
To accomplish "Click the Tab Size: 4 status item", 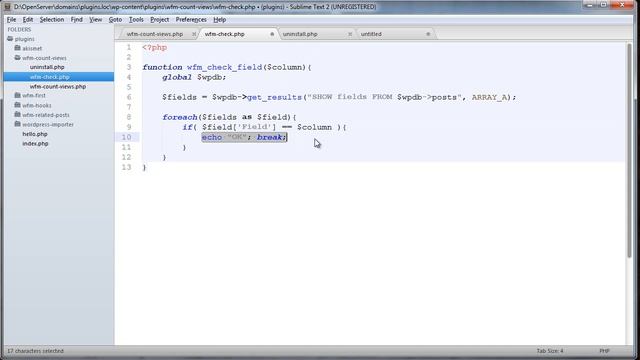I will [550, 351].
